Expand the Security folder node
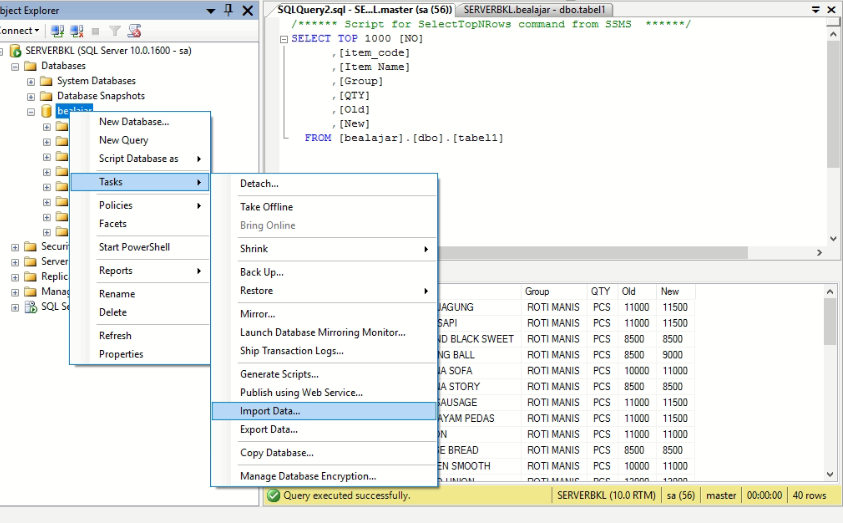Viewport: 843px width, 523px height. (x=15, y=247)
